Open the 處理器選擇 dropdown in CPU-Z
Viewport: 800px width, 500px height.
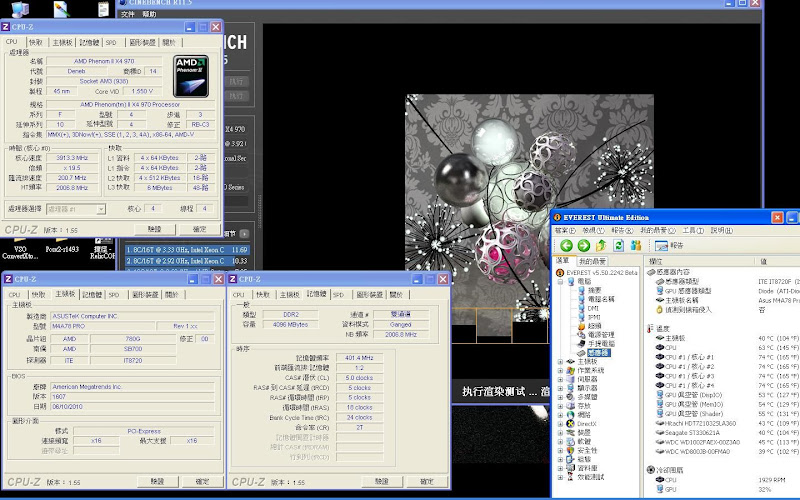[x=101, y=209]
